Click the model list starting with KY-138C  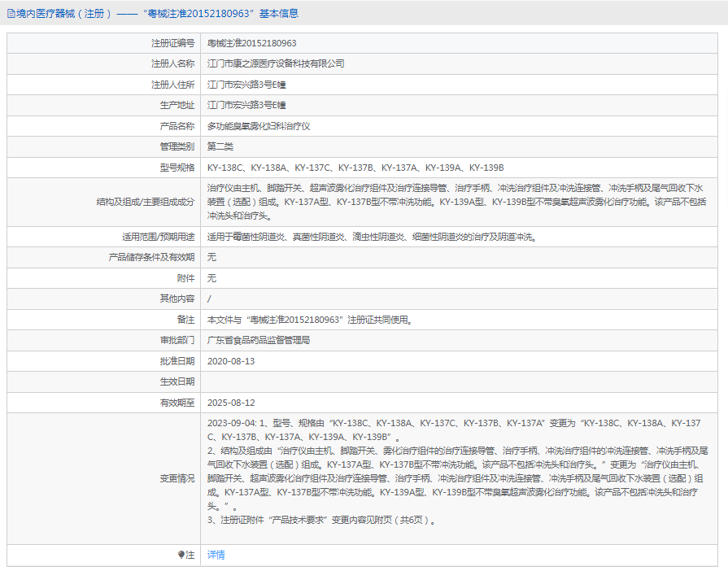click(x=355, y=168)
